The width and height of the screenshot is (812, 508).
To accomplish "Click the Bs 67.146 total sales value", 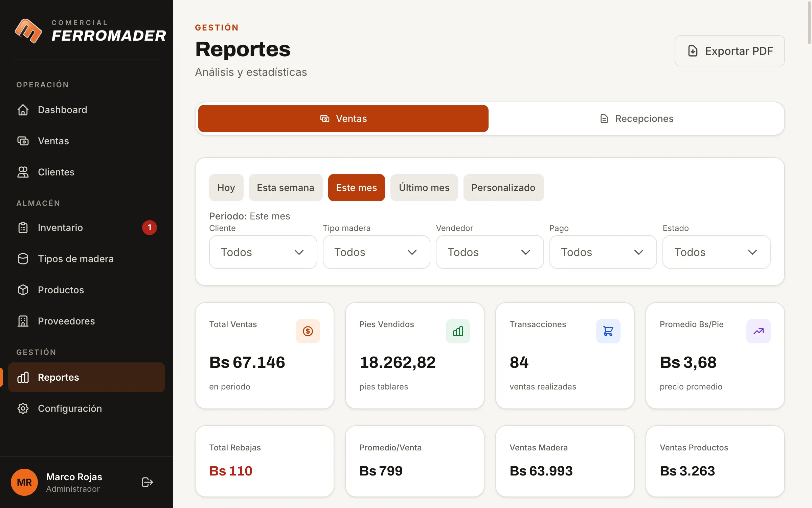I will 247,362.
